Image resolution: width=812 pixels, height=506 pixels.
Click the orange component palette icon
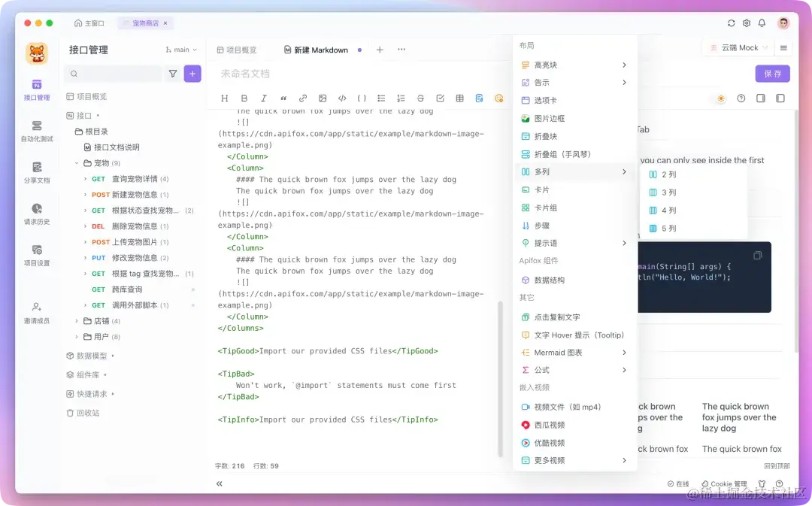[x=498, y=98]
